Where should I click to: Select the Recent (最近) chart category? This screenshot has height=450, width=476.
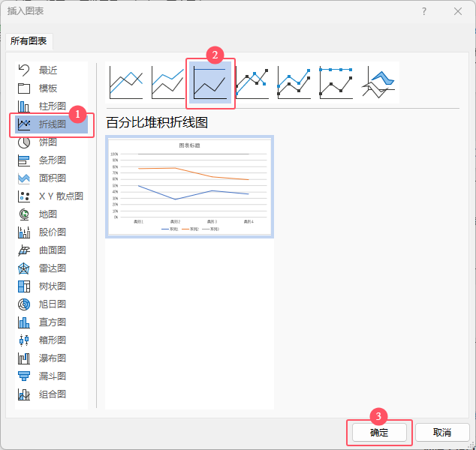pos(51,70)
